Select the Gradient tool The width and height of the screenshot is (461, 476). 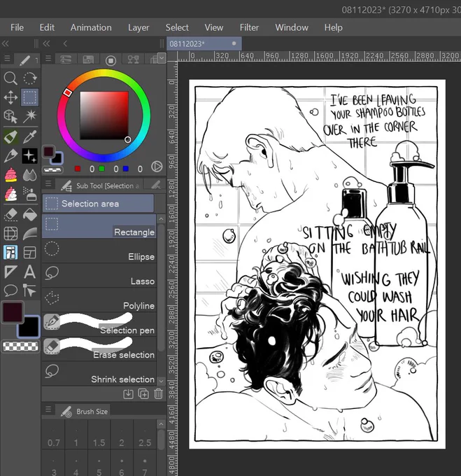[29, 233]
